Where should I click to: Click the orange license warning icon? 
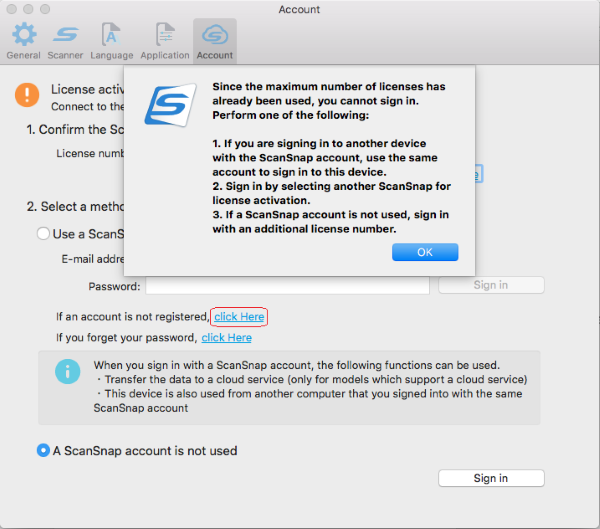click(27, 95)
